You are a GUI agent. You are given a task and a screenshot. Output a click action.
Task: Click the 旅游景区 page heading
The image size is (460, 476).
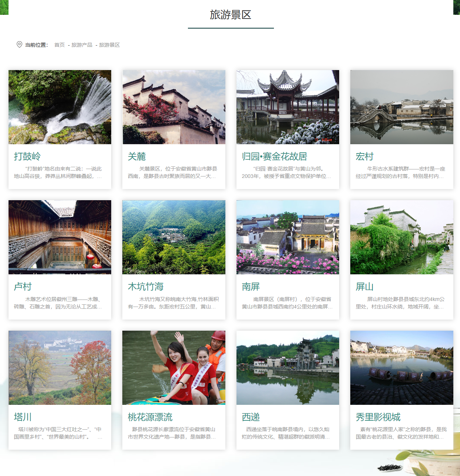(230, 16)
